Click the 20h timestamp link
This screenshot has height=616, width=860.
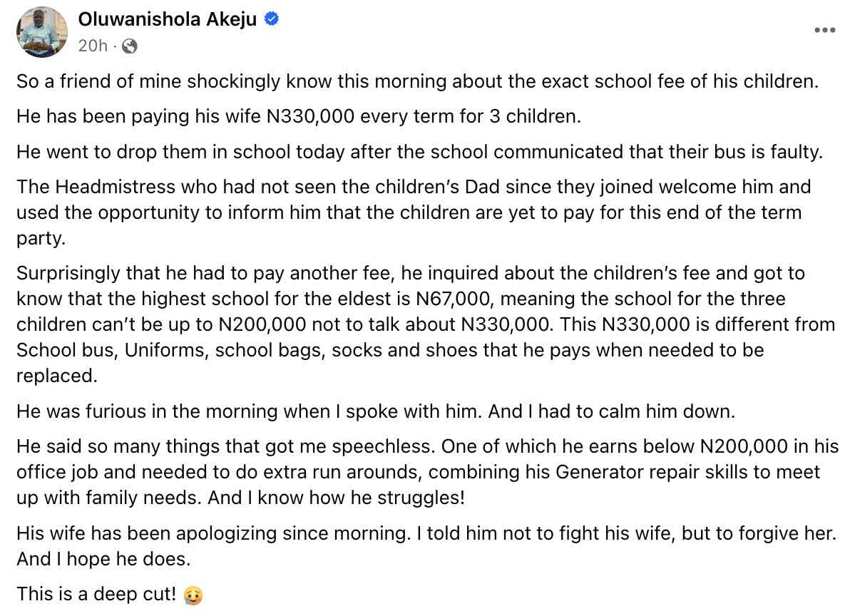click(92, 46)
